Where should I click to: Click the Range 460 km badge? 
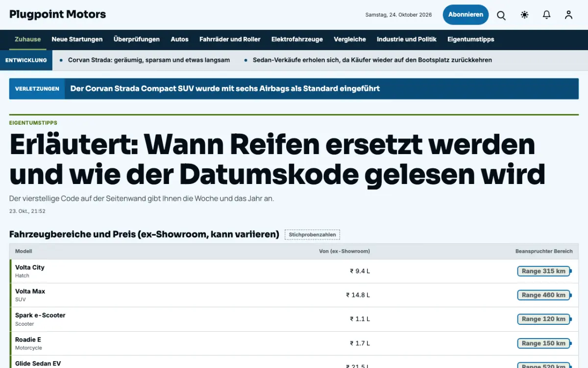(x=544, y=295)
